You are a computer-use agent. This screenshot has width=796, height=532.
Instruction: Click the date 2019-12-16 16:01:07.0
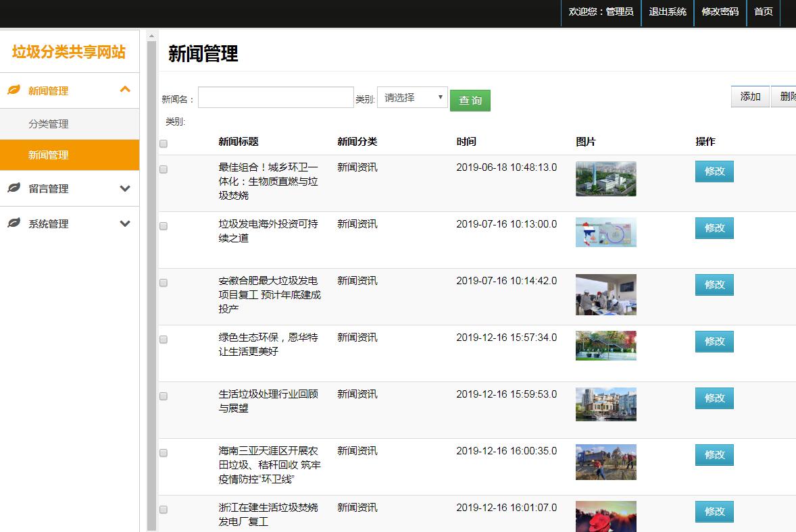507,508
